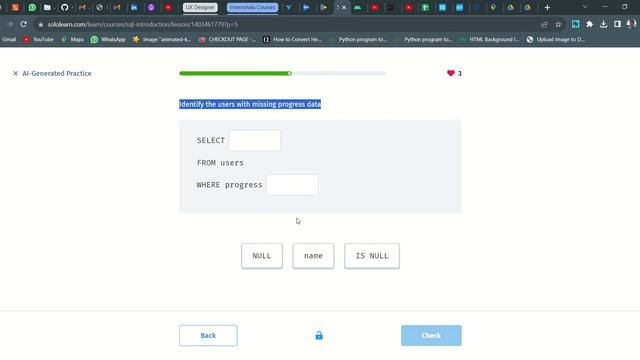Open the Internshala Courses tab group

tap(252, 7)
